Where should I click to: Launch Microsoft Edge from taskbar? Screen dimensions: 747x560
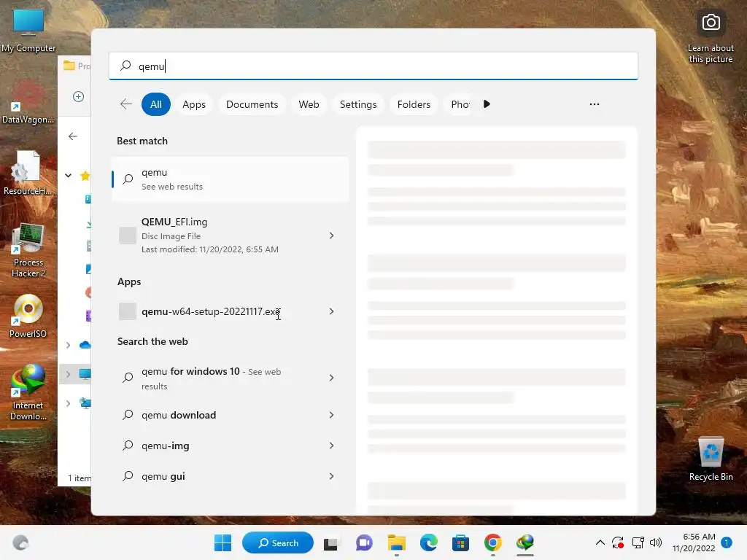[429, 542]
